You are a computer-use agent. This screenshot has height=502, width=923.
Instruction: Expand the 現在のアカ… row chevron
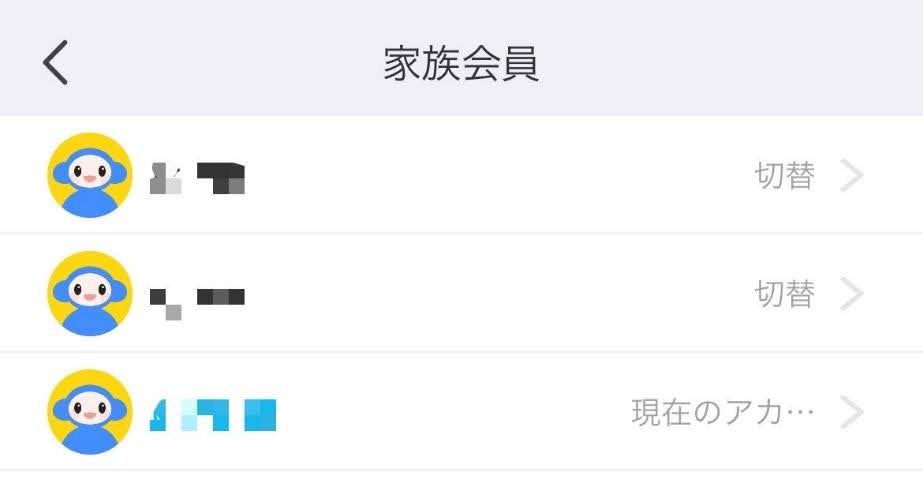tap(851, 412)
